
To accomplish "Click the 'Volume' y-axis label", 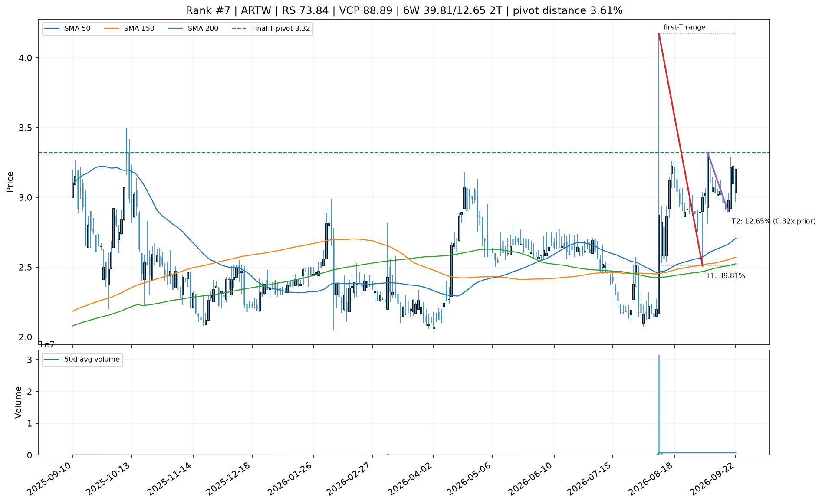I will (x=18, y=403).
